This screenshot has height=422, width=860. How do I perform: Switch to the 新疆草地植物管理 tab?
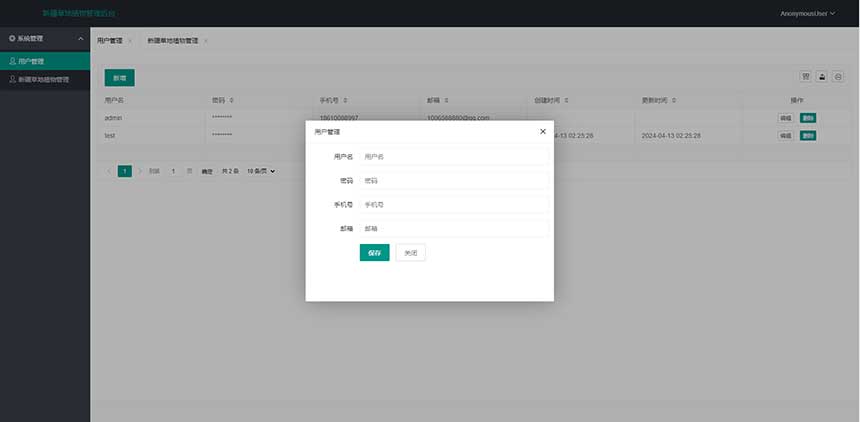172,41
